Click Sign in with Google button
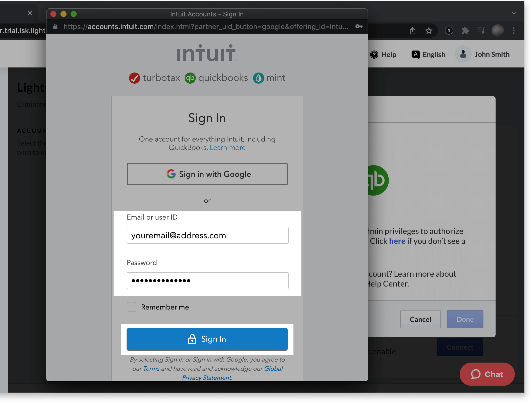This screenshot has height=403, width=532. coord(207,174)
